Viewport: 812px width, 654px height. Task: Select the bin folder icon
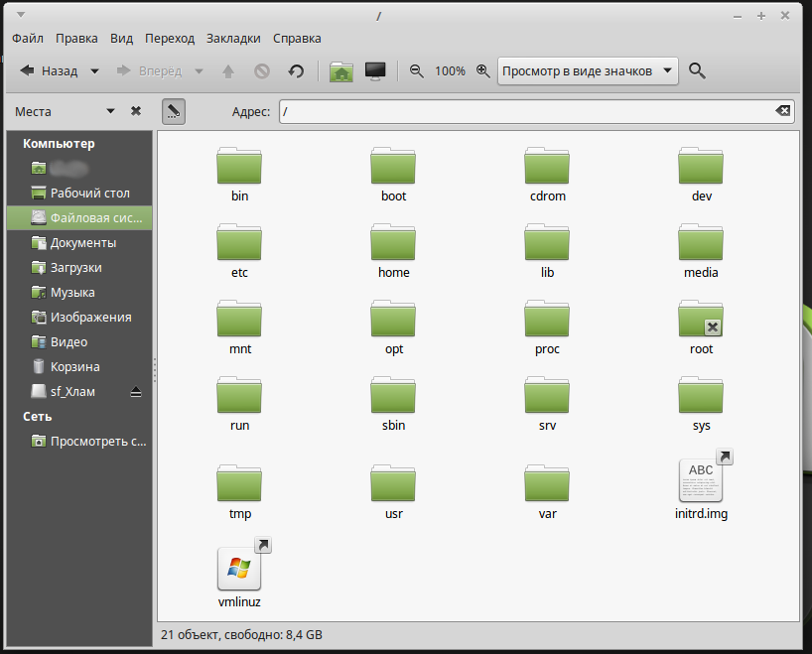[x=239, y=166]
